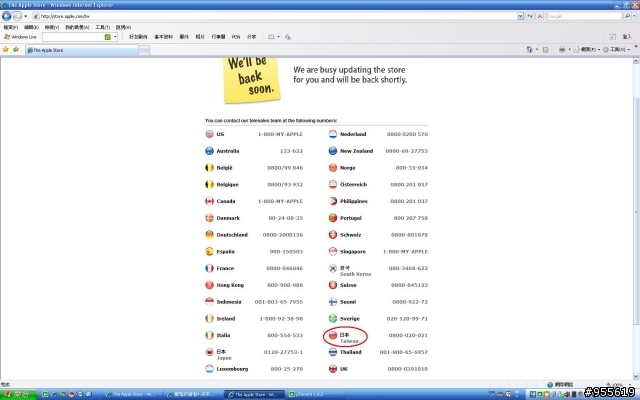Click the Hong Kong flag icon

coord(209,285)
